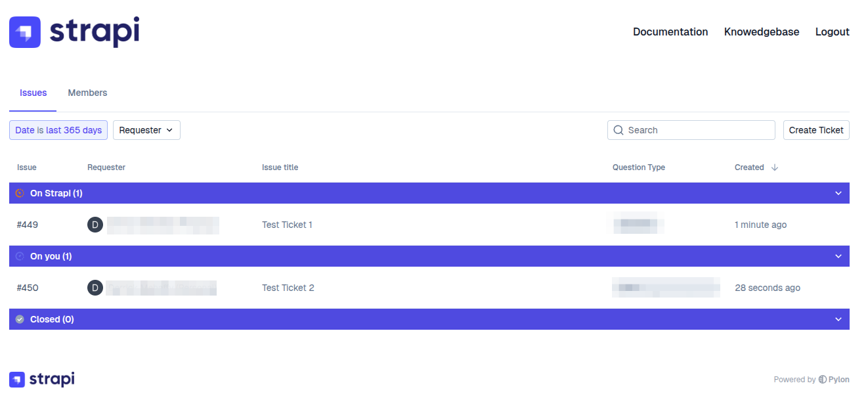The width and height of the screenshot is (868, 400).
Task: Focus the Search input field
Action: [697, 130]
